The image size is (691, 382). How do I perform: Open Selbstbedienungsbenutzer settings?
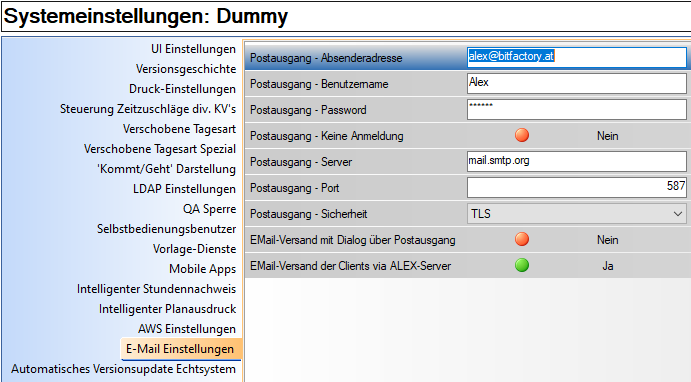coord(166,229)
